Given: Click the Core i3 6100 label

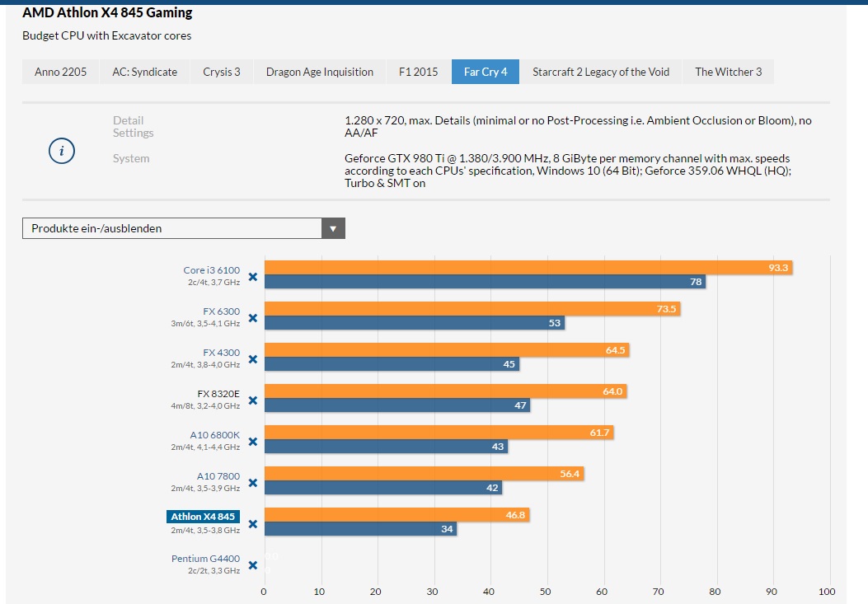Looking at the screenshot, I should (x=212, y=270).
